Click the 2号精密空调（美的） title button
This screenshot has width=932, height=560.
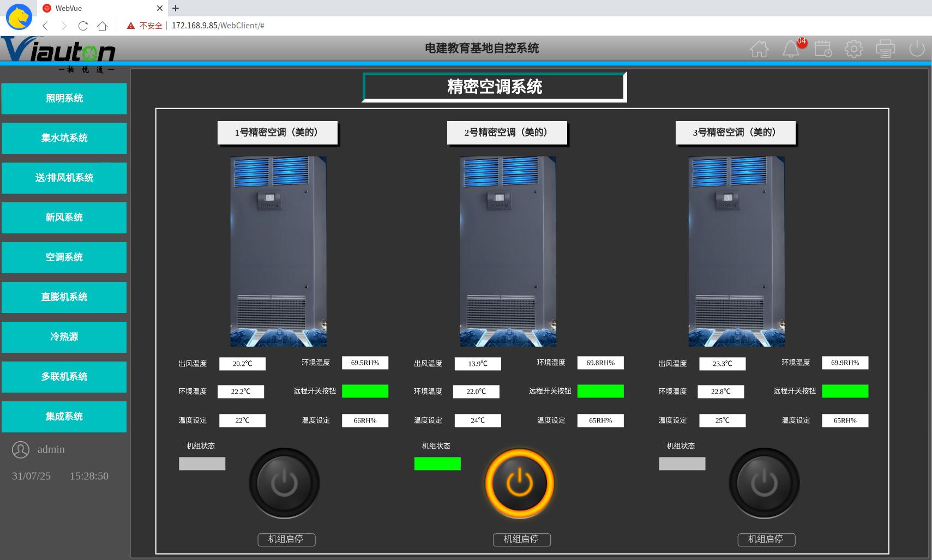coord(507,133)
